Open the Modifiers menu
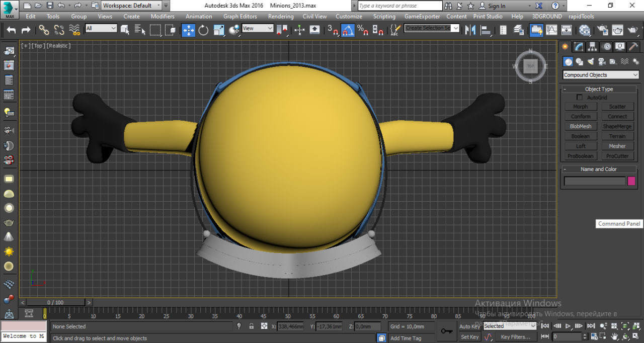The width and height of the screenshot is (644, 343). point(163,16)
